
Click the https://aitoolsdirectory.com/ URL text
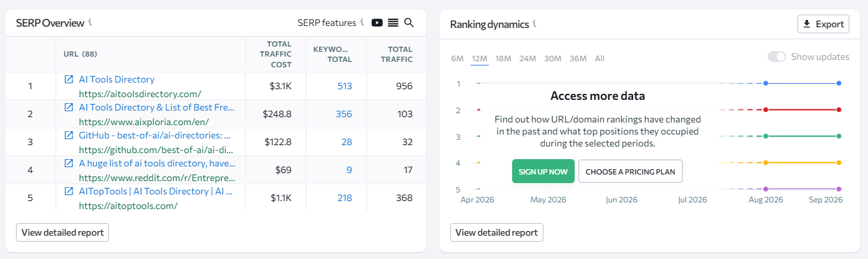pos(140,94)
